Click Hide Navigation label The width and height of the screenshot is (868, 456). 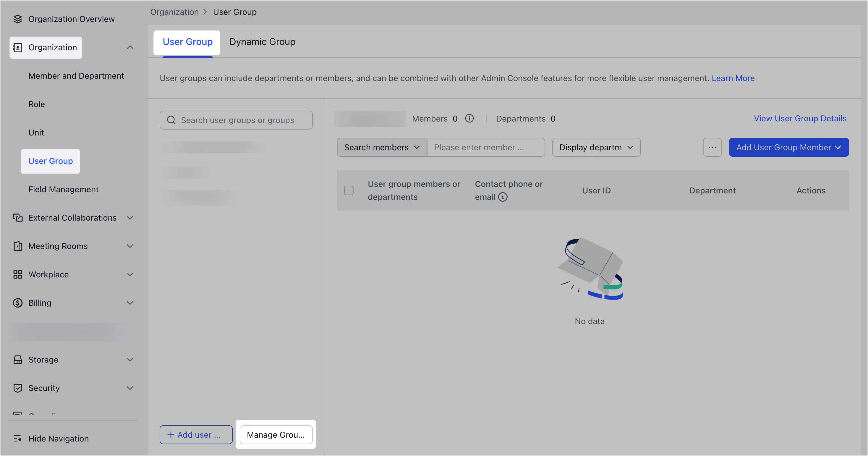click(x=59, y=439)
